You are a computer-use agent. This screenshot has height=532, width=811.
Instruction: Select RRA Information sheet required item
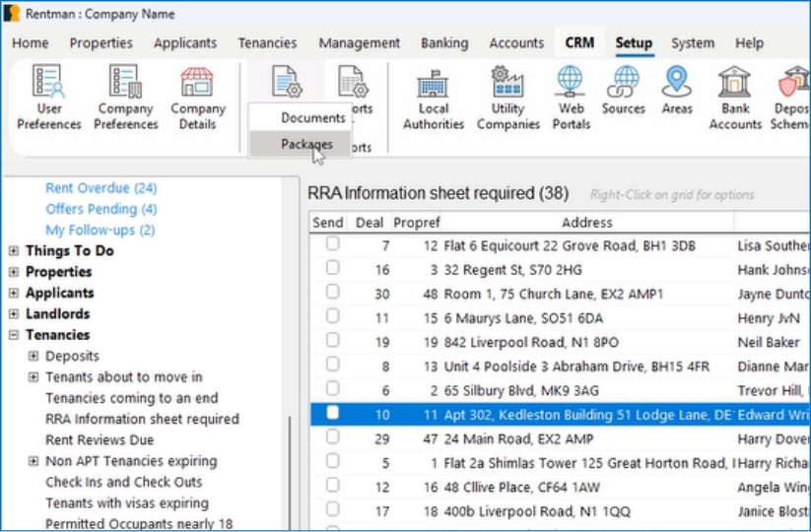click(x=142, y=419)
